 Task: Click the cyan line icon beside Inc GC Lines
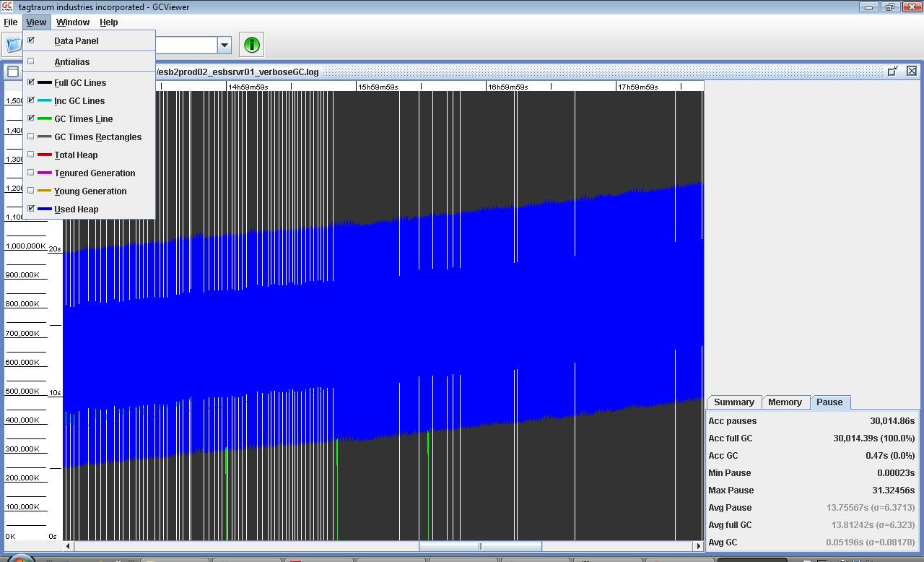coord(43,101)
